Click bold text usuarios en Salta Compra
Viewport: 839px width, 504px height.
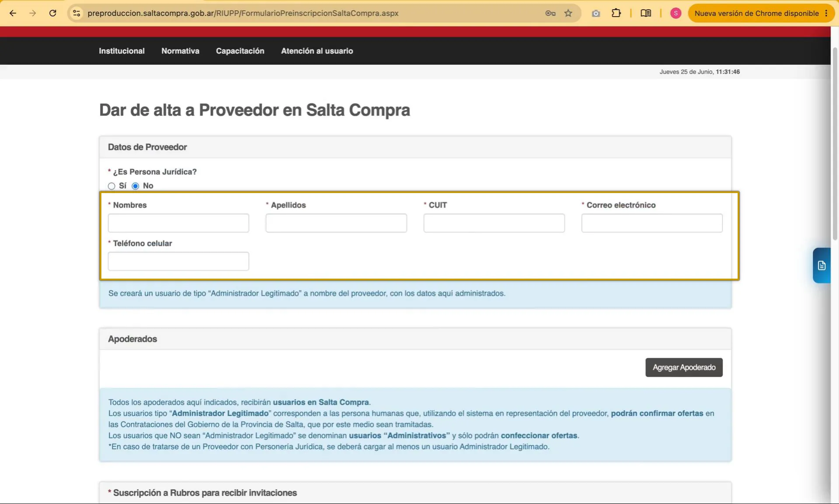coord(321,402)
